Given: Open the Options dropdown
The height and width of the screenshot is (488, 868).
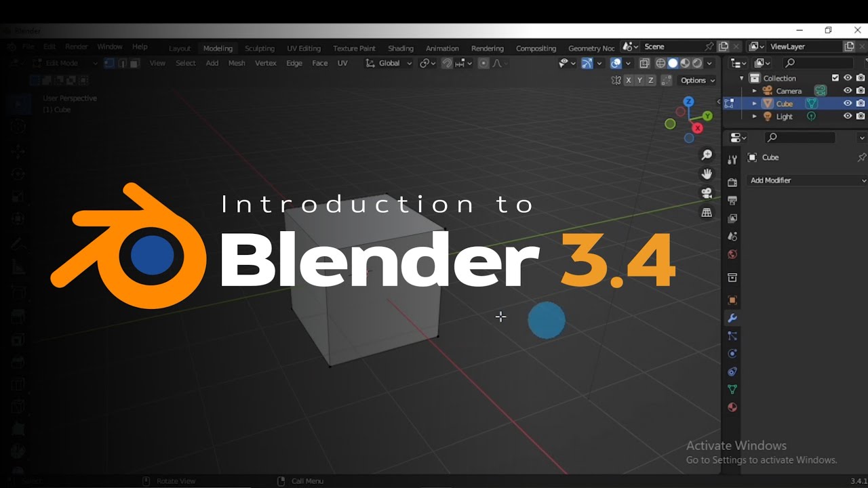Looking at the screenshot, I should pos(697,80).
